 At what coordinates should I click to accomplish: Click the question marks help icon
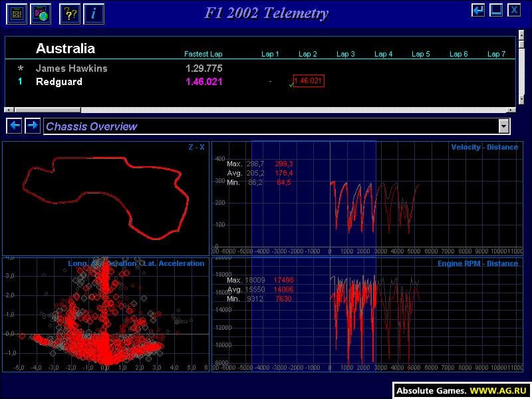coord(70,14)
